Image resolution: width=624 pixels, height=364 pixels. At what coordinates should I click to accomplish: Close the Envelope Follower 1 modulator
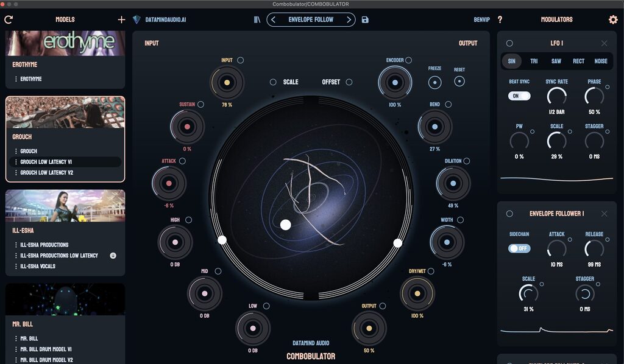[x=604, y=214]
